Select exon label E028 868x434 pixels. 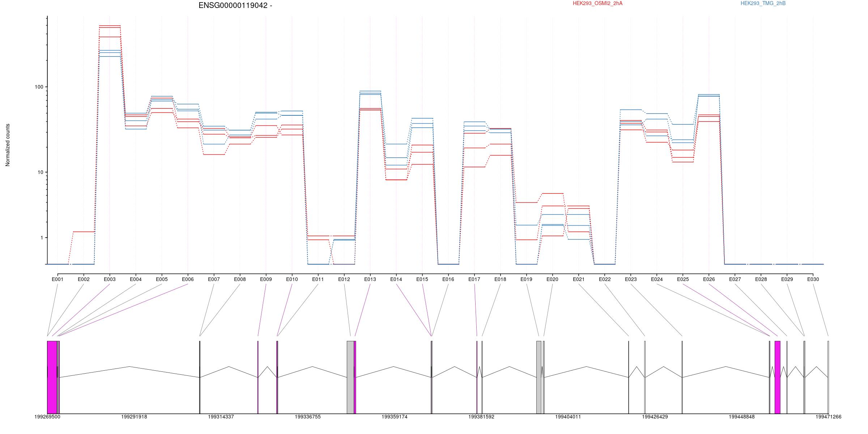coord(761,279)
